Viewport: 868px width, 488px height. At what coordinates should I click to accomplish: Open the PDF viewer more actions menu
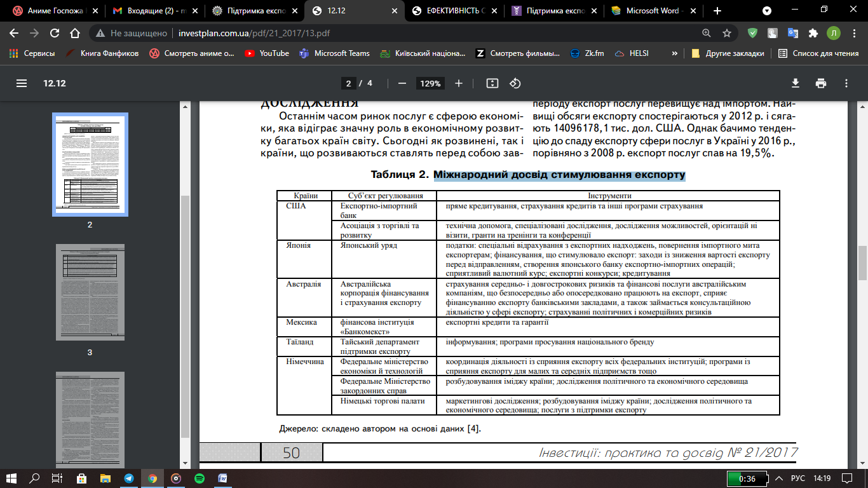(847, 83)
